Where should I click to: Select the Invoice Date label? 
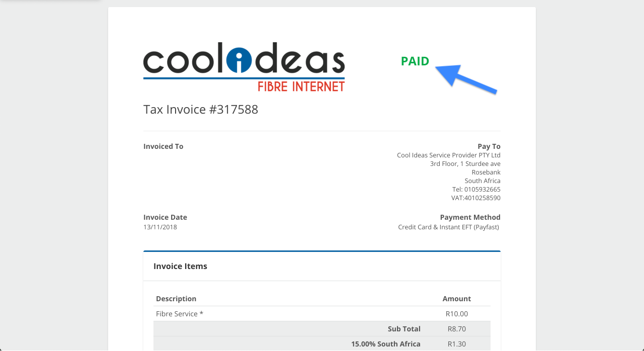165,217
